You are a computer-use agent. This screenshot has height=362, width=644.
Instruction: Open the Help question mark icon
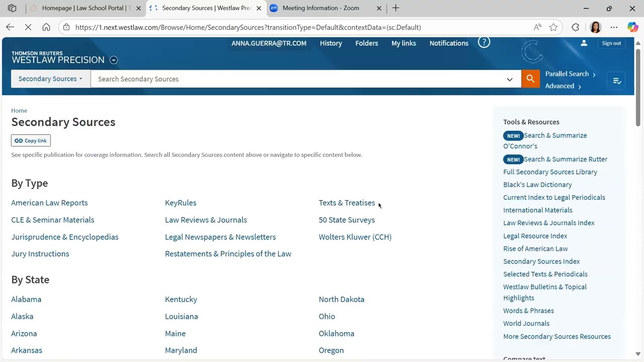(x=484, y=43)
